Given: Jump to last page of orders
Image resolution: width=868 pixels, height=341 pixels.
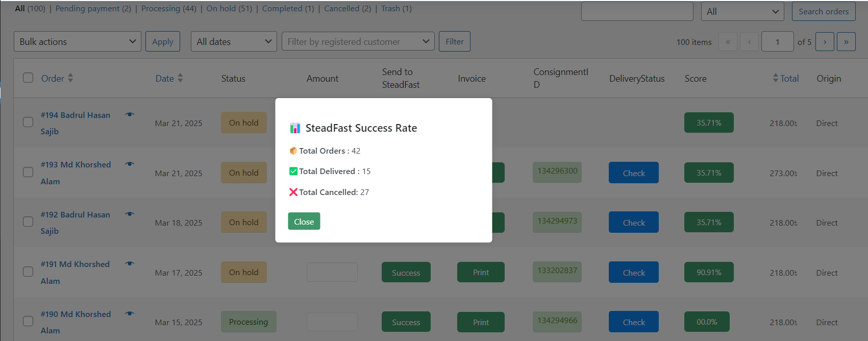Looking at the screenshot, I should [x=846, y=42].
